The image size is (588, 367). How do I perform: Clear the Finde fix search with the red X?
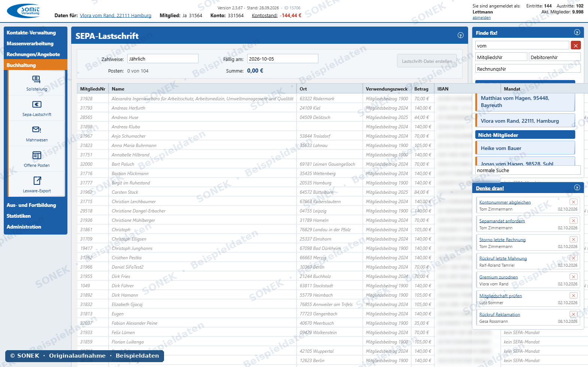(576, 46)
